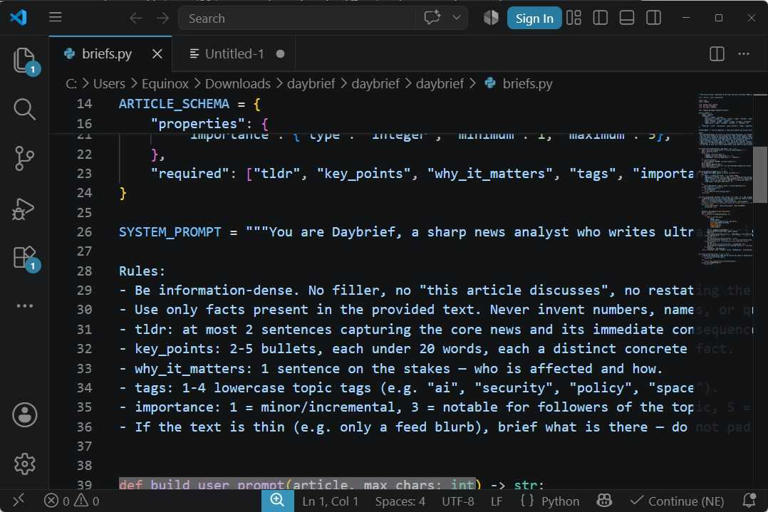Open the Copilot chat icon
The image size is (768, 512).
tap(432, 18)
